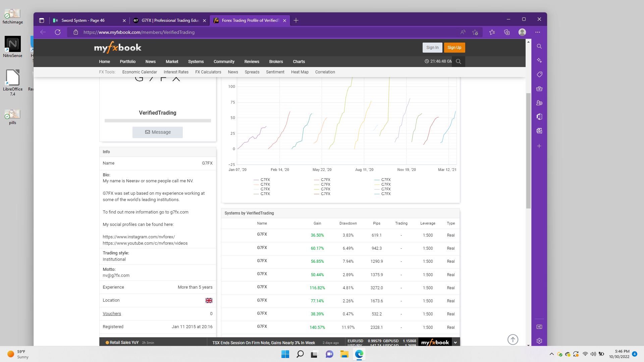Toggle Edge sidebar hide button
Viewport: 644px width, 362px height.
click(x=539, y=327)
